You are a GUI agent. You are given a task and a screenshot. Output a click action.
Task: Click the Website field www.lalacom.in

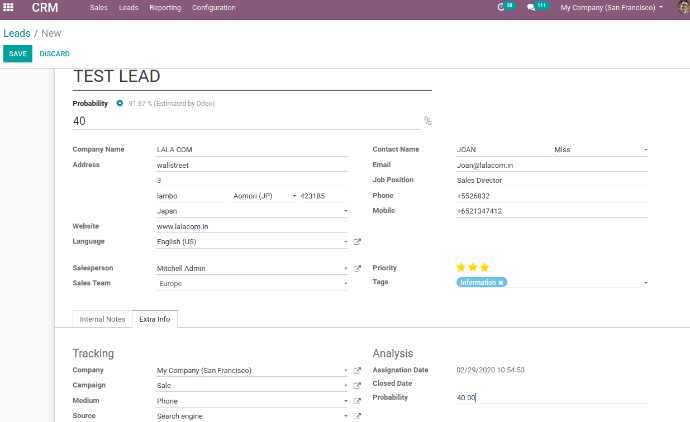(x=252, y=226)
